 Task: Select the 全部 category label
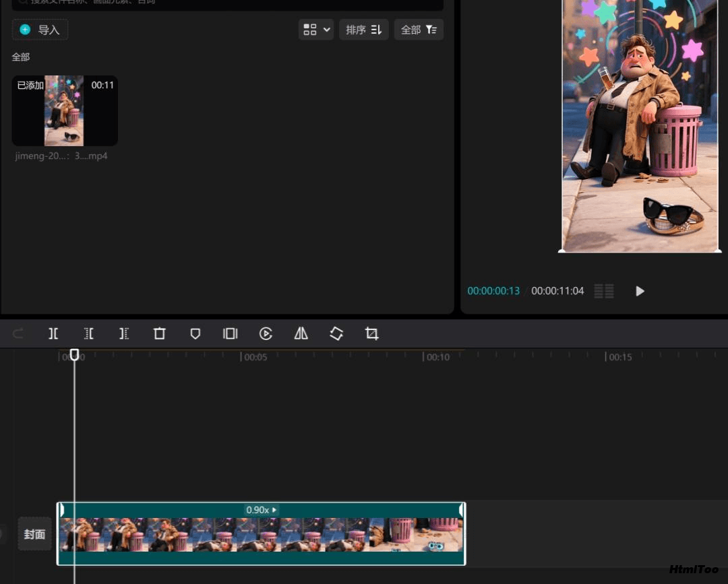click(x=21, y=57)
